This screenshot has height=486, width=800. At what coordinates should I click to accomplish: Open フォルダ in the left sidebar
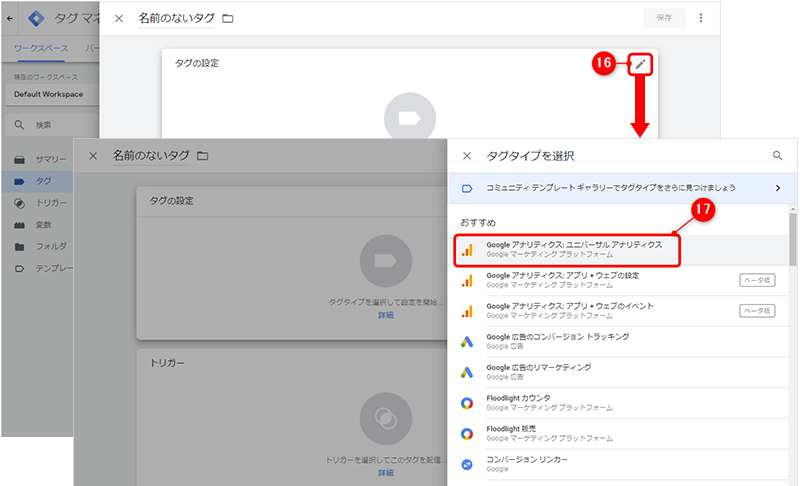tap(38, 247)
